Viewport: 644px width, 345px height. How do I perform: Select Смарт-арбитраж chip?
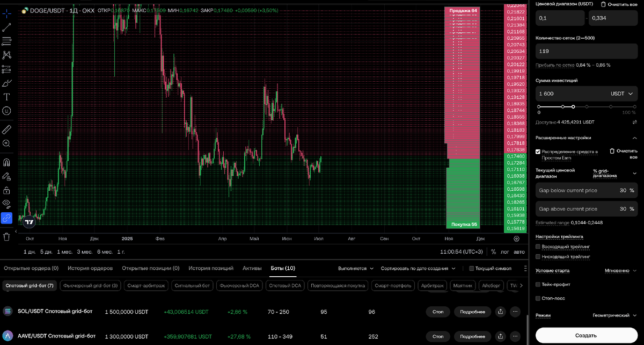[147, 285]
